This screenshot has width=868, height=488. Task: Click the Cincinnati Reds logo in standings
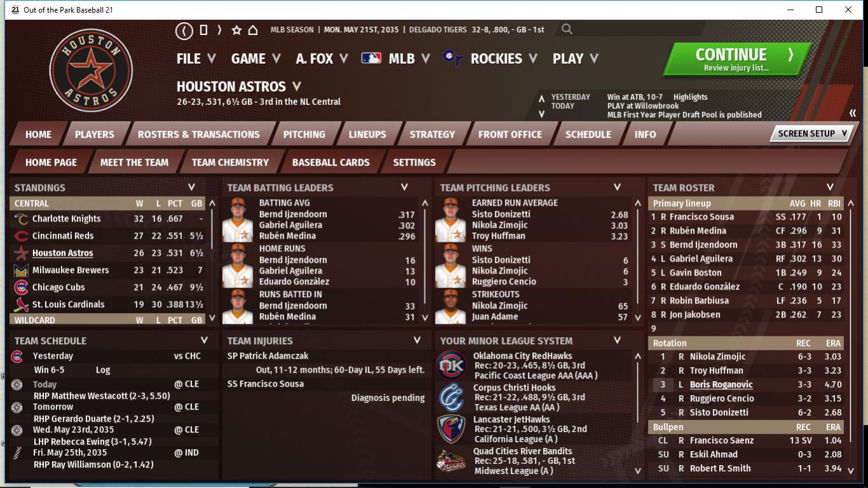tap(20, 236)
